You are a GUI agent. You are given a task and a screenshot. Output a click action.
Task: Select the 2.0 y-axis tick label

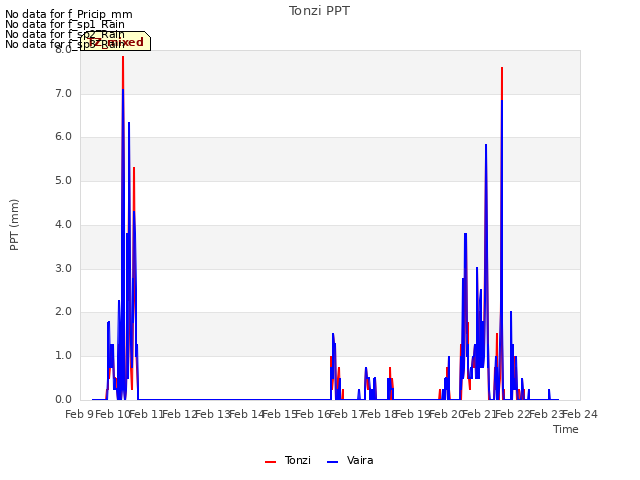click(63, 312)
